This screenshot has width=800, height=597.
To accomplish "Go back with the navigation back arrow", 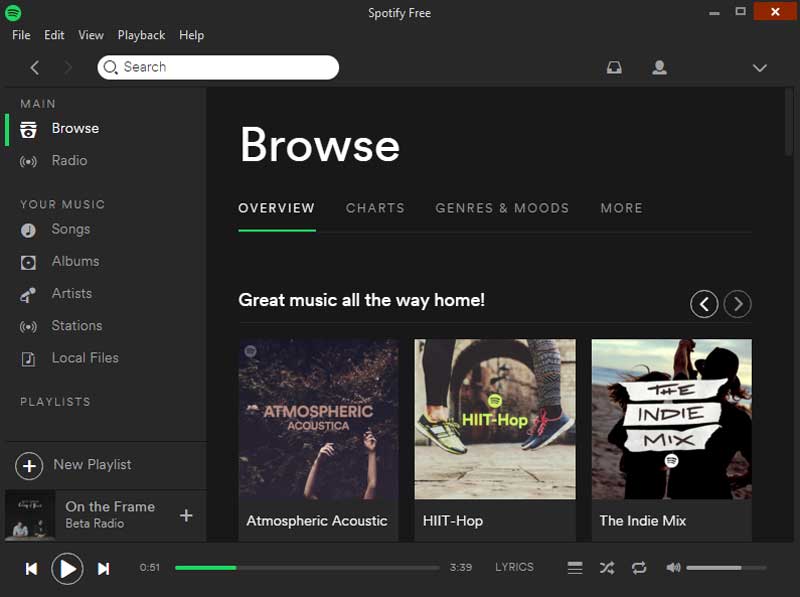I will click(35, 67).
